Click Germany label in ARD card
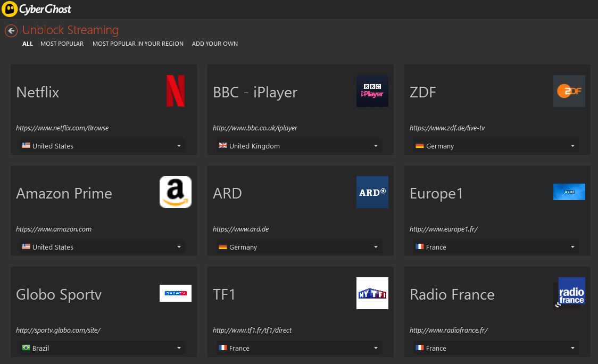598x364 pixels. (243, 247)
